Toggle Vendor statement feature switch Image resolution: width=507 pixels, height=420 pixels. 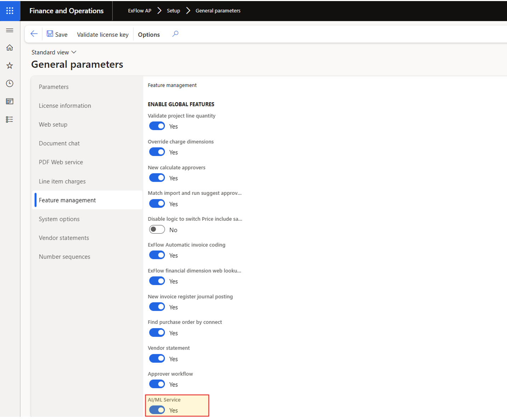point(157,358)
